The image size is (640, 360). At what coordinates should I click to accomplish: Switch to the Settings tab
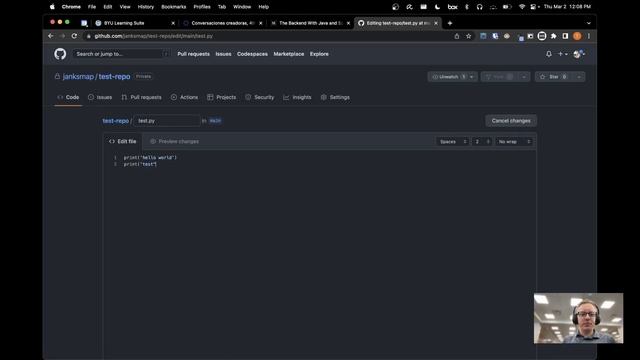[x=335, y=97]
